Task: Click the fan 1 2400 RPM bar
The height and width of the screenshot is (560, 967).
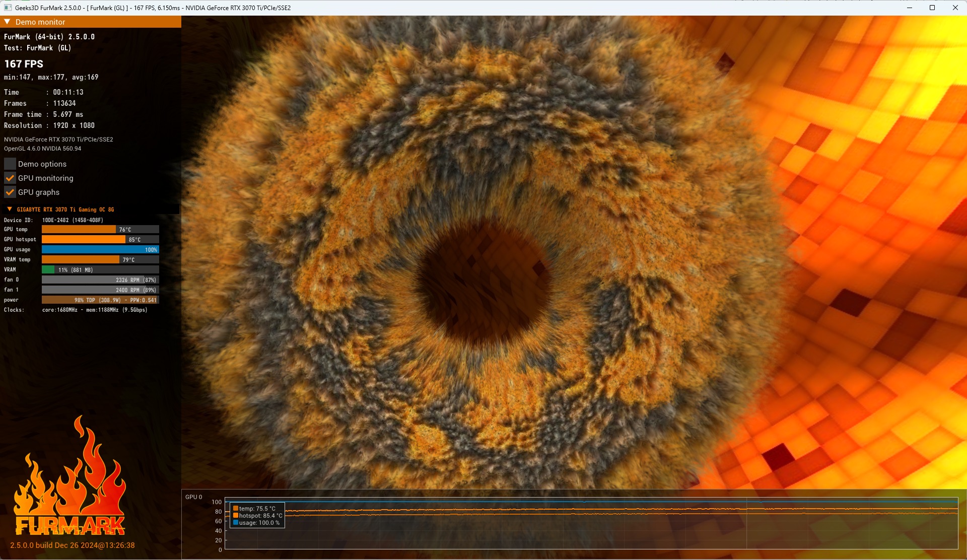Action: (100, 290)
